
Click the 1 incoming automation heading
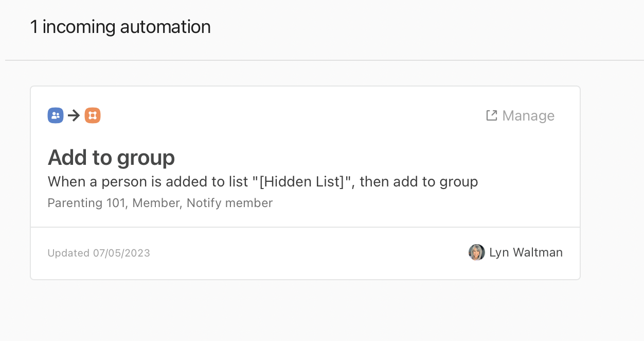point(120,27)
